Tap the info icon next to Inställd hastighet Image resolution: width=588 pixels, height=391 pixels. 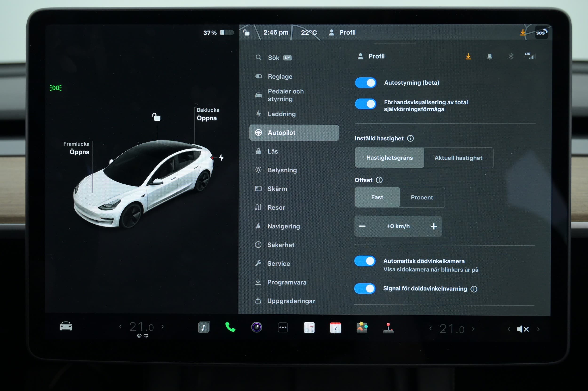pyautogui.click(x=410, y=138)
